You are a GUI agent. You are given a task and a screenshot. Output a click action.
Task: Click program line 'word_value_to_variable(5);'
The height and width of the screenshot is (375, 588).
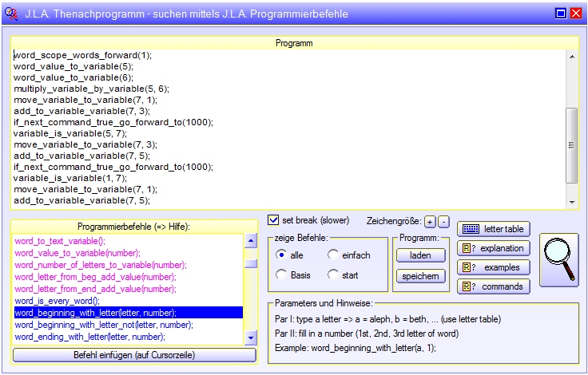pos(73,66)
